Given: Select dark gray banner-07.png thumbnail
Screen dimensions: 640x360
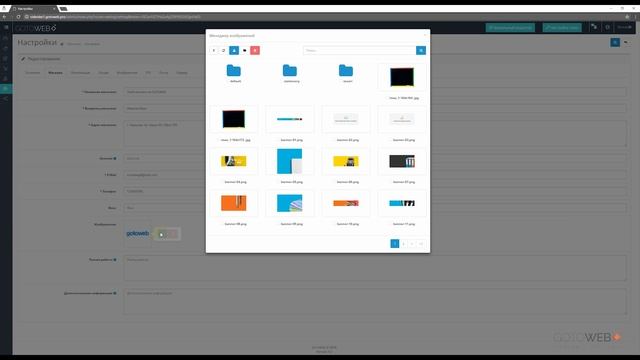Looking at the screenshot, I should pyautogui.click(x=402, y=161).
